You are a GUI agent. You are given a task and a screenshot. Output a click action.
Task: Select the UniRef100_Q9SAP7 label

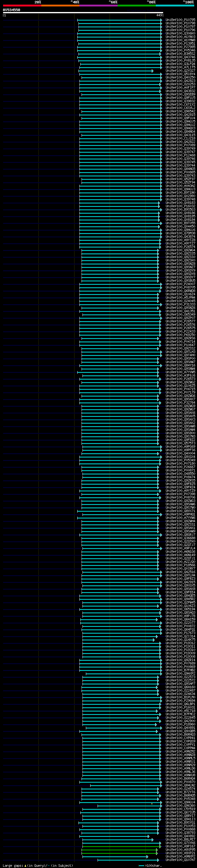[x=180, y=684]
